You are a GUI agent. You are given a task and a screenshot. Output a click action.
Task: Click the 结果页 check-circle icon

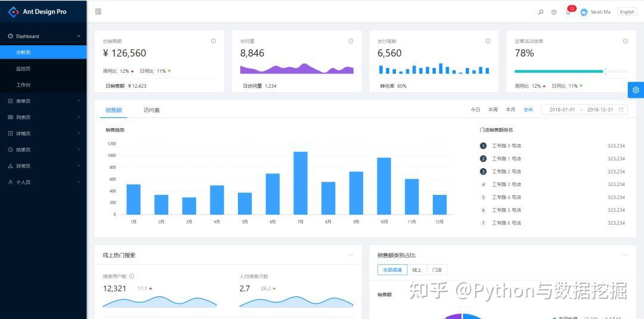pos(11,150)
